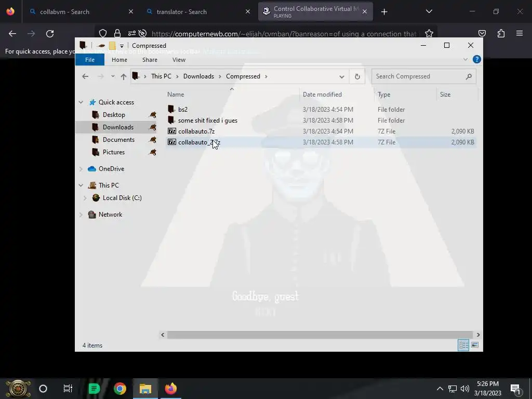Sort files by Name column header
The height and width of the screenshot is (399, 532).
click(x=232, y=95)
